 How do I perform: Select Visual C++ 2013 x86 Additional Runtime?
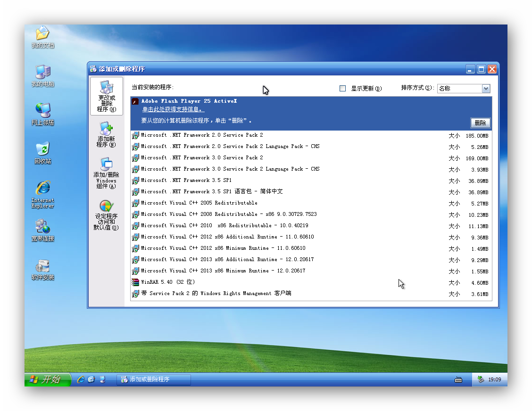coord(311,260)
